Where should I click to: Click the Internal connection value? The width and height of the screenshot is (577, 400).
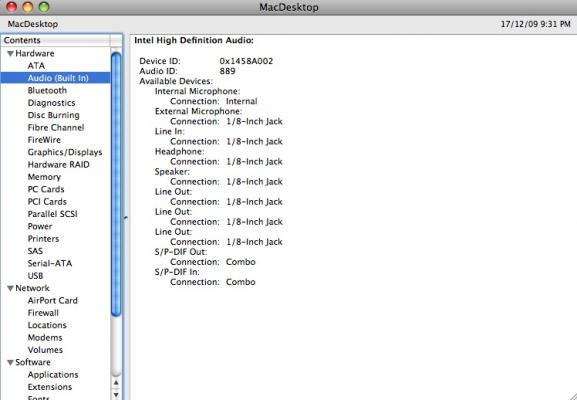pos(241,101)
